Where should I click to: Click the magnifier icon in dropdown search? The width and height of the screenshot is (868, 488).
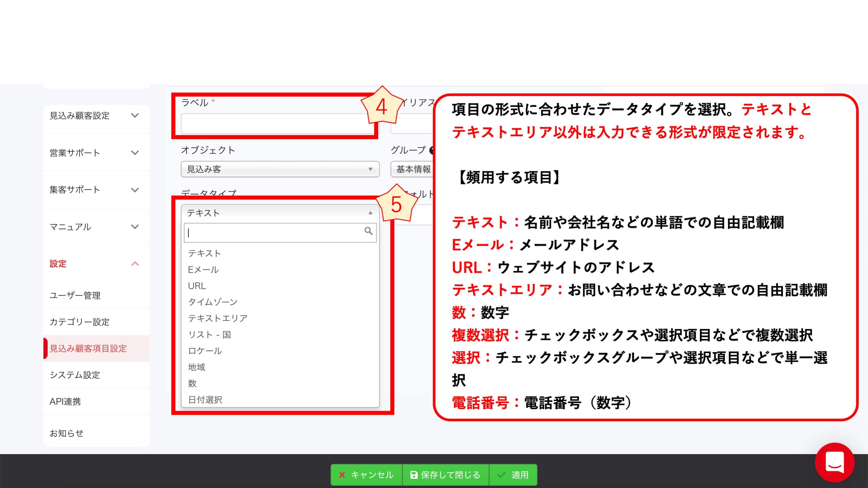(x=368, y=231)
